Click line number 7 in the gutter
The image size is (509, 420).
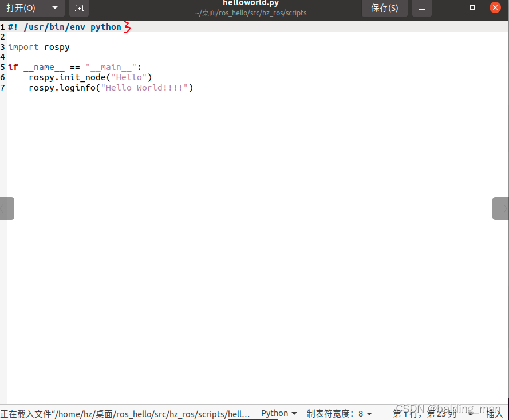point(3,88)
